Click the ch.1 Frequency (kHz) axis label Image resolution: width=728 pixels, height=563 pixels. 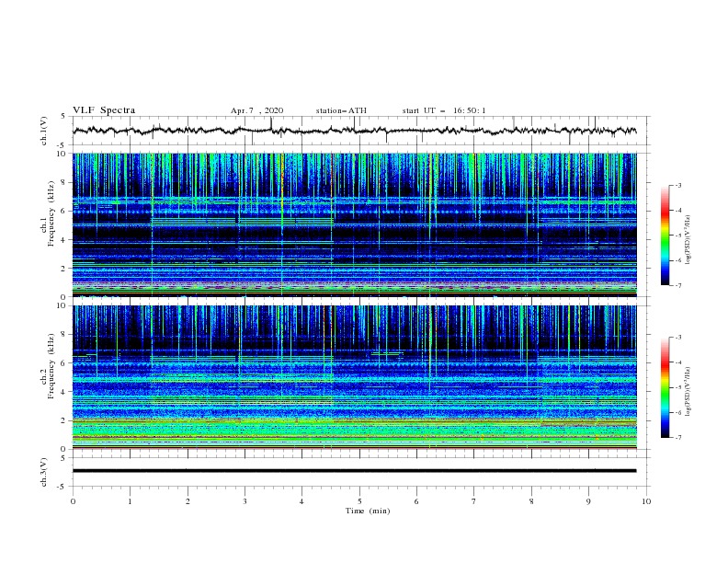(48, 214)
